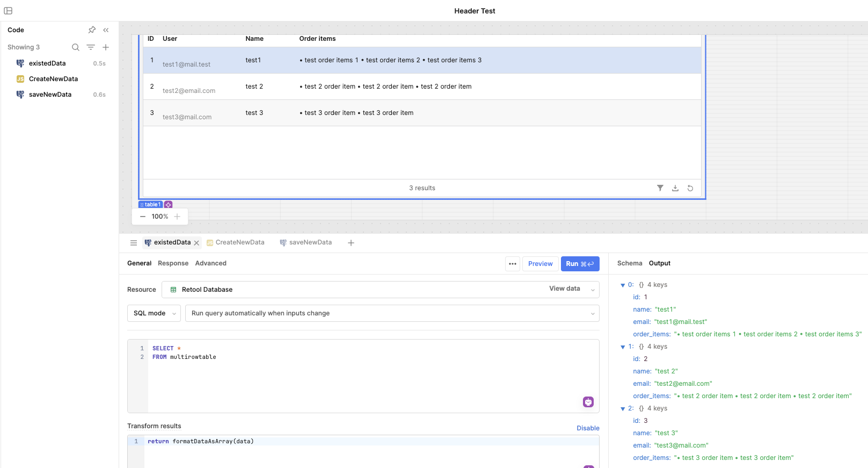868x468 pixels.
Task: Toggle the left sidebar panel icon
Action: [8, 11]
